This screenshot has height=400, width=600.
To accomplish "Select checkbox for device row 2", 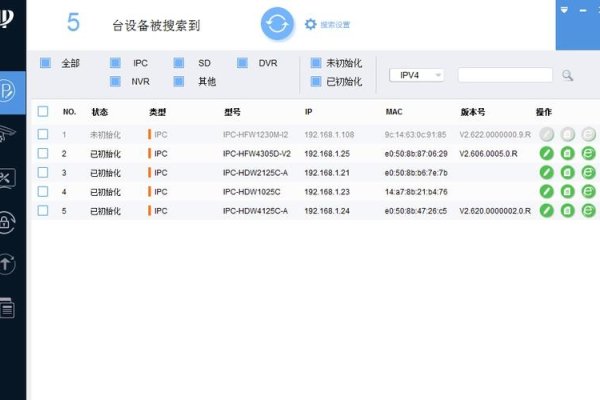I will (43, 153).
